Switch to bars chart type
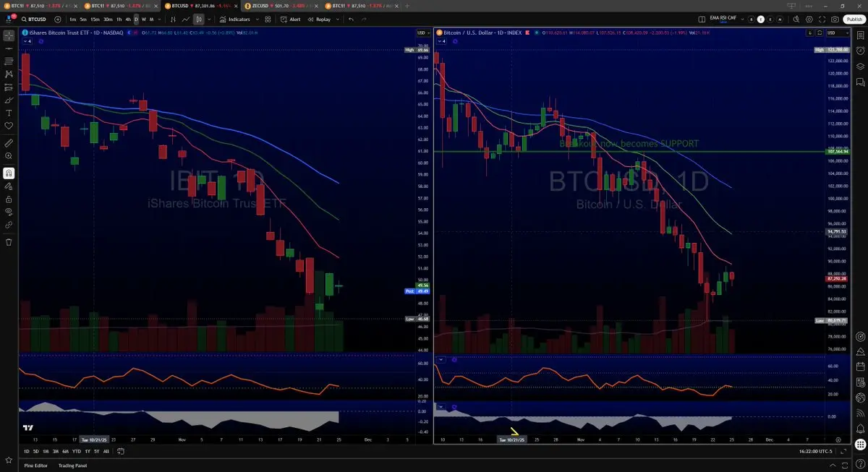The image size is (868, 472). pos(173,19)
